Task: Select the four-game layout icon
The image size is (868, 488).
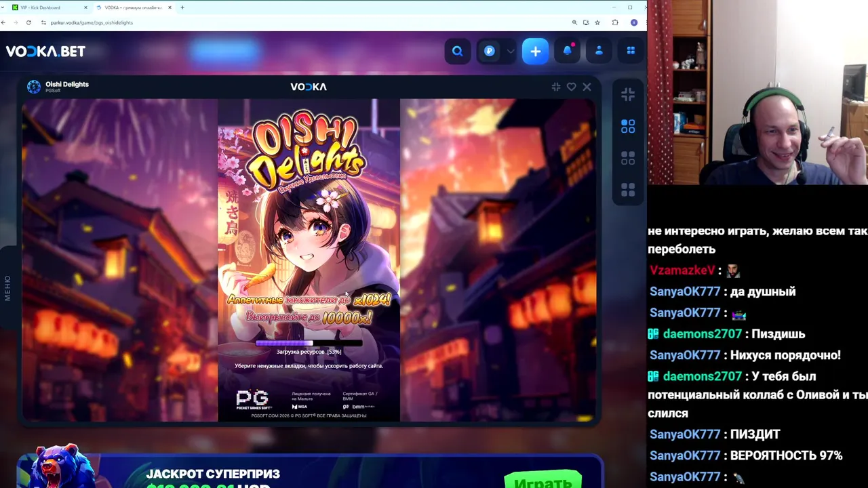Action: [628, 189]
